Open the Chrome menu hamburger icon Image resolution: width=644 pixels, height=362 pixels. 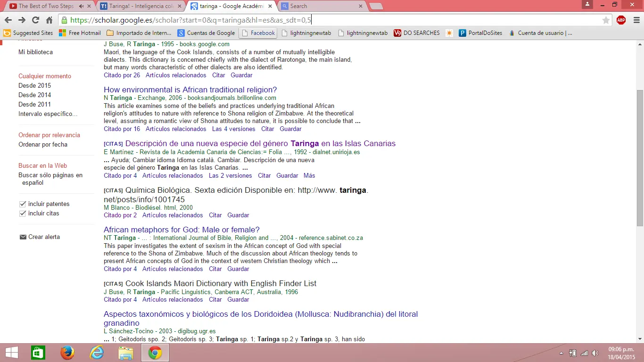coord(636,20)
